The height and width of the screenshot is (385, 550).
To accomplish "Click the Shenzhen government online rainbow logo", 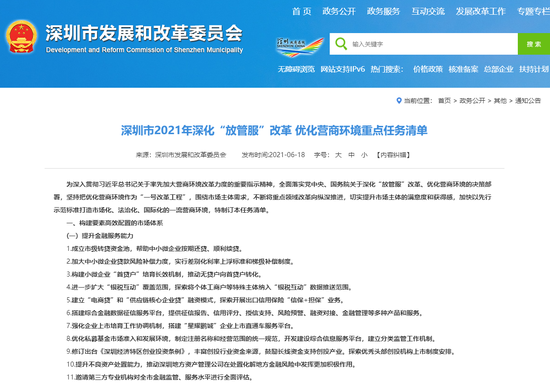I will pyautogui.click(x=300, y=47).
